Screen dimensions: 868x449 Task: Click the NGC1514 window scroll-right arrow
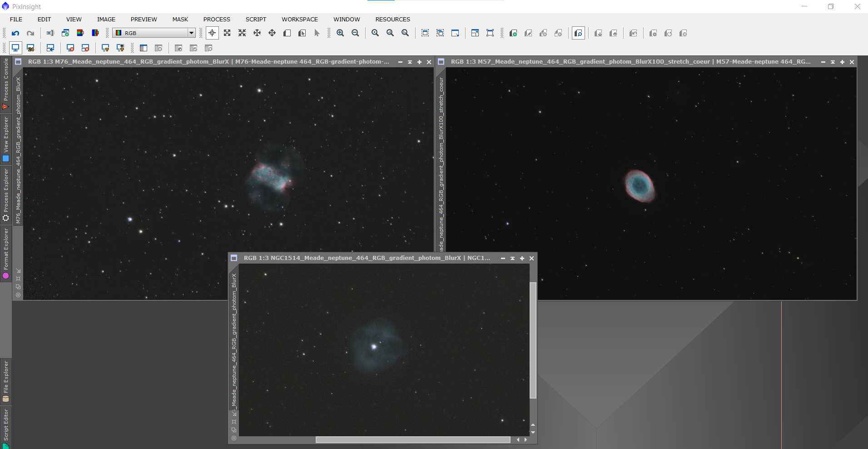[526, 439]
